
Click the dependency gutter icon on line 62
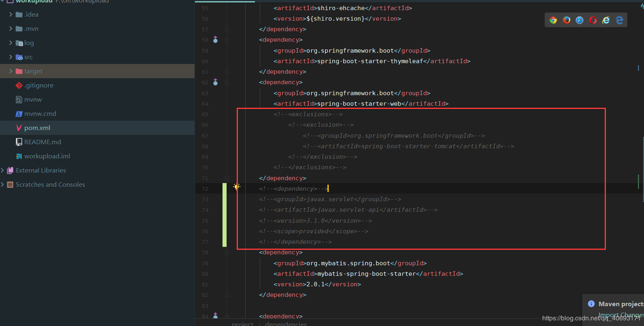pos(215,82)
